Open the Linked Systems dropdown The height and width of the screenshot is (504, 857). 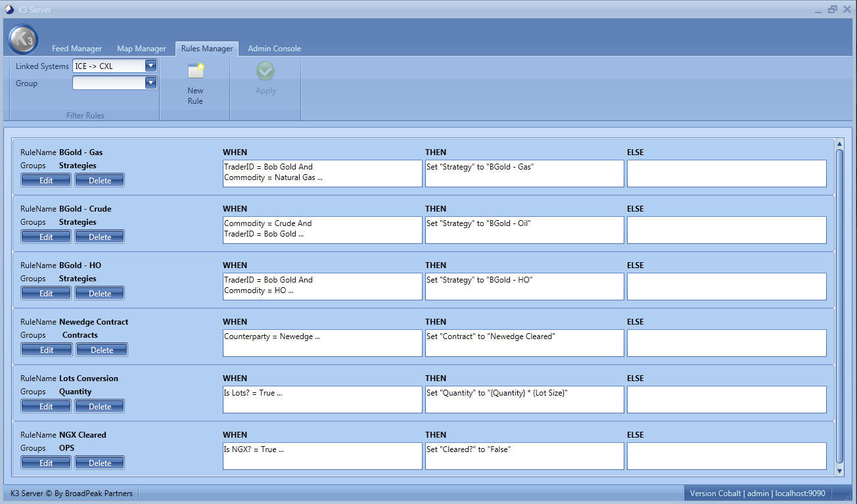(151, 66)
